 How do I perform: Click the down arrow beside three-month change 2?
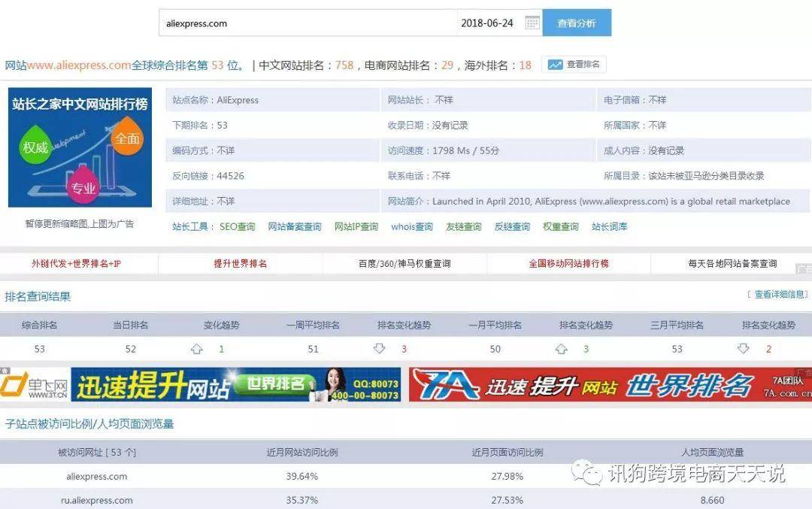744,349
